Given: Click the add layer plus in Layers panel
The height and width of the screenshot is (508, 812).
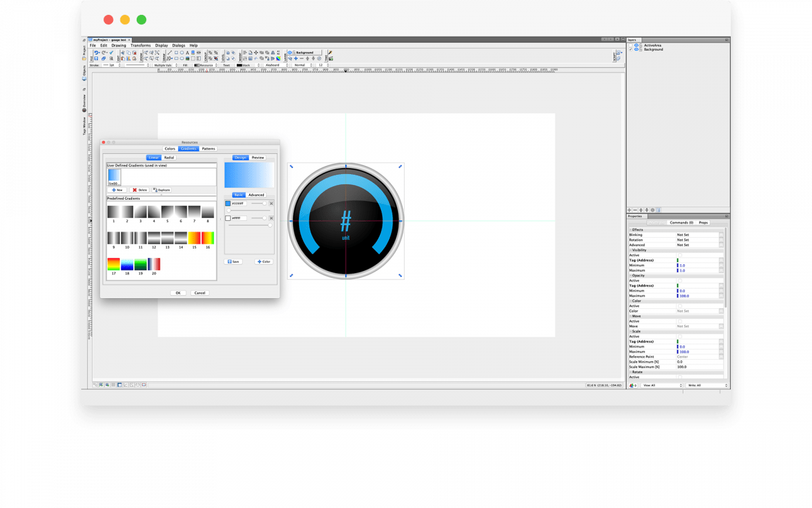Looking at the screenshot, I should [629, 210].
